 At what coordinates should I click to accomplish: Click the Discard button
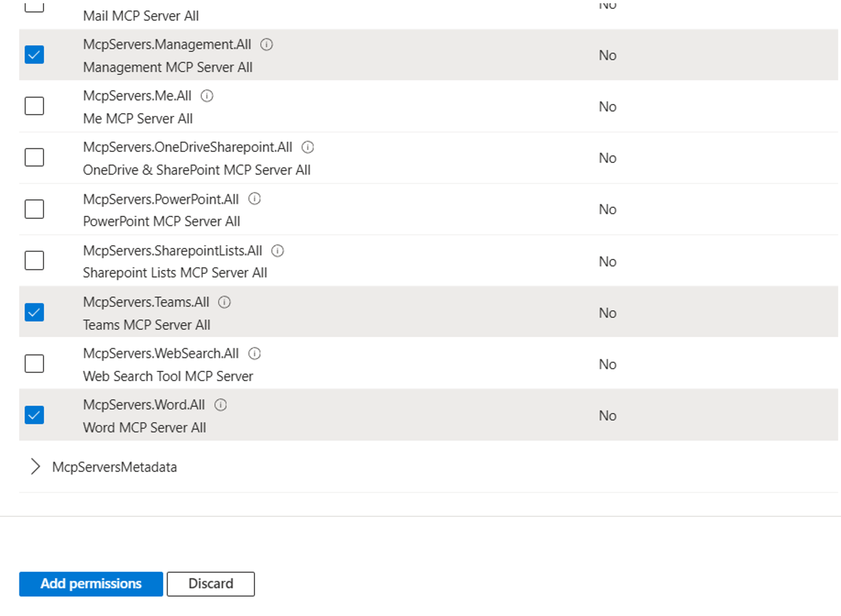(x=210, y=584)
